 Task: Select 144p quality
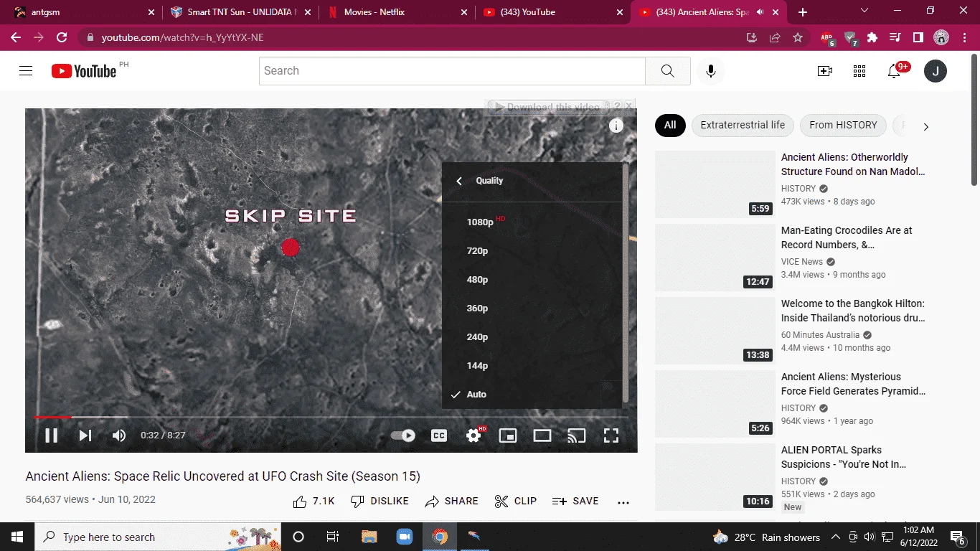pos(532,366)
